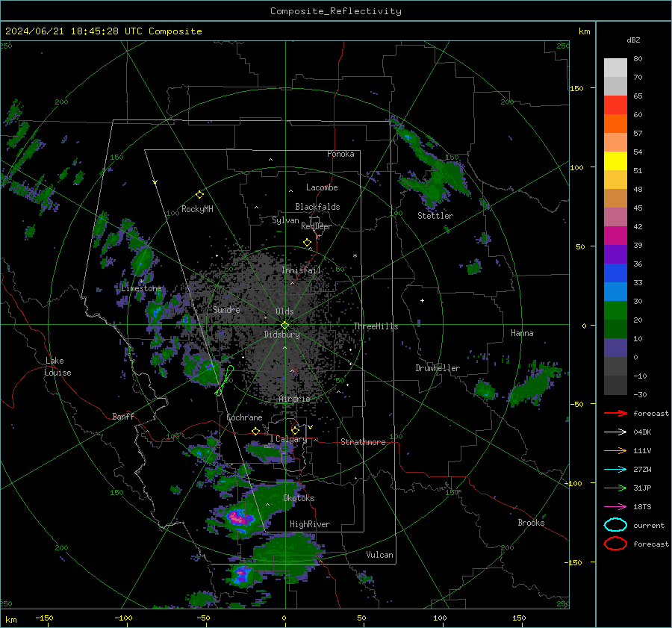Click the Strathmore label
Screen dimensions: 672x628
pyautogui.click(x=364, y=442)
